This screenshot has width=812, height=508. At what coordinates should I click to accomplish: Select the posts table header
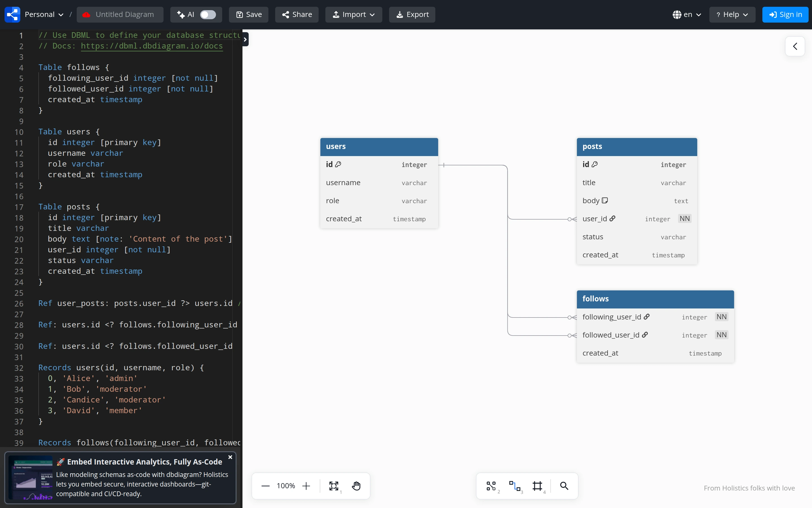pos(637,146)
